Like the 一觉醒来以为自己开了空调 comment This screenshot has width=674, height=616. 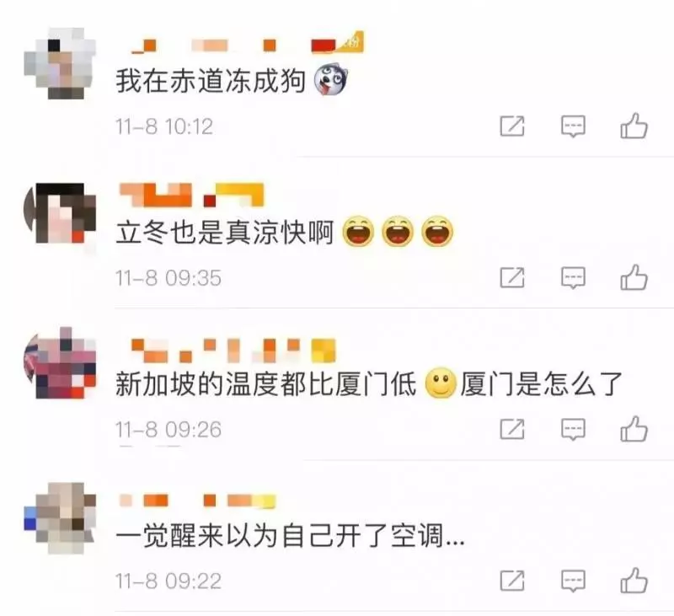coord(634,580)
